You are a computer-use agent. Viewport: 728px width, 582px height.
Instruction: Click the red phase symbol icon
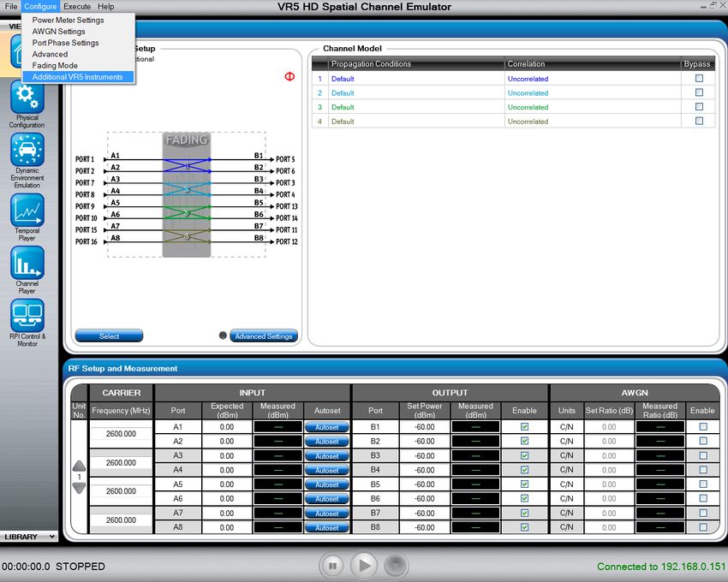pos(289,76)
